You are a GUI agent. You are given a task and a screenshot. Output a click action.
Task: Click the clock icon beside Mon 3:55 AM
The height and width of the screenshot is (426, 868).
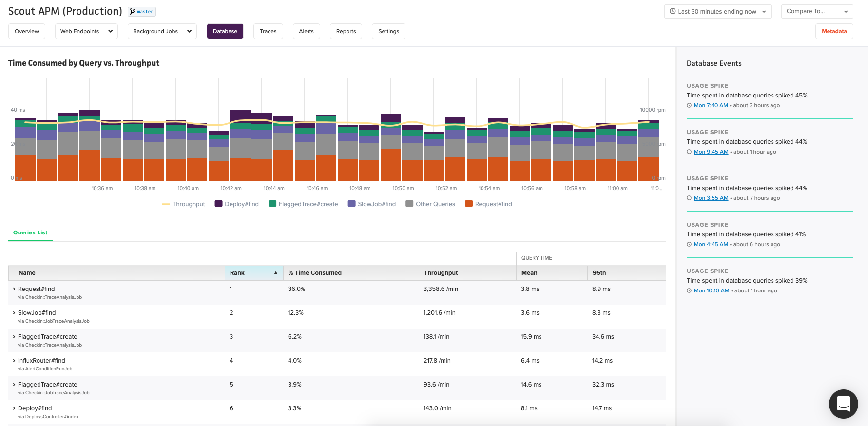(689, 198)
